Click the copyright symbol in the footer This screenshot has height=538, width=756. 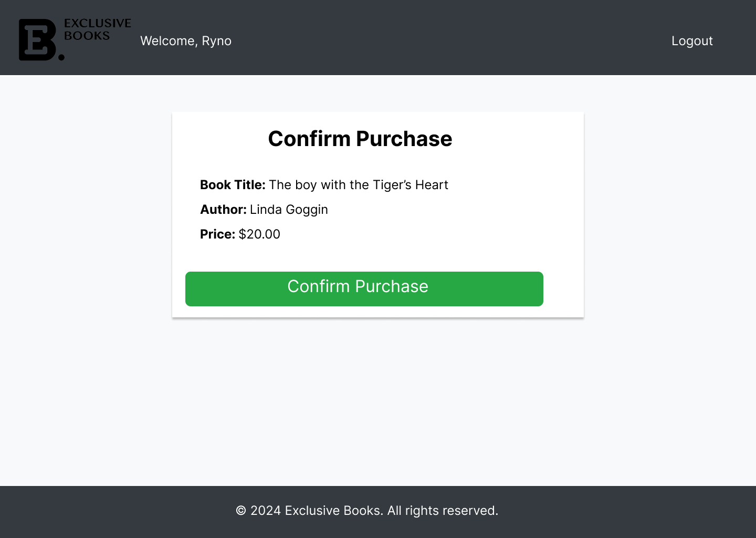241,511
